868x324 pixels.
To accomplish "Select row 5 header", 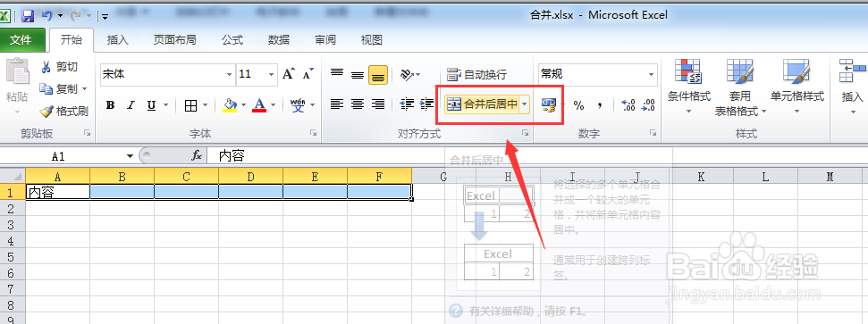I will pyautogui.click(x=13, y=256).
